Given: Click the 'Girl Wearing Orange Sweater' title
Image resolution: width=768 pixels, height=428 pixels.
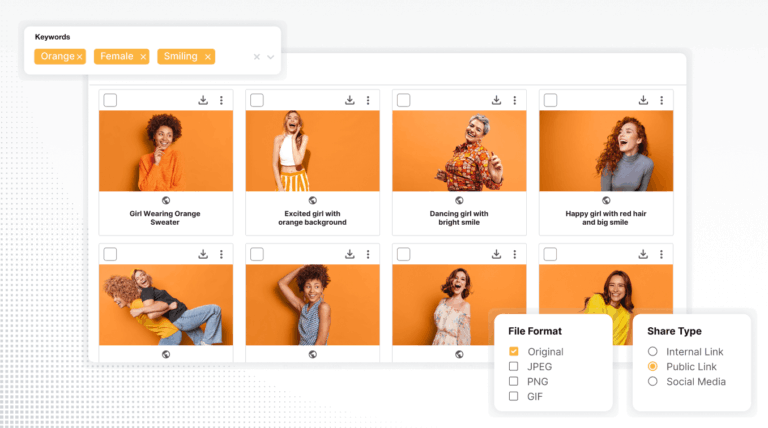Looking at the screenshot, I should (x=165, y=218).
